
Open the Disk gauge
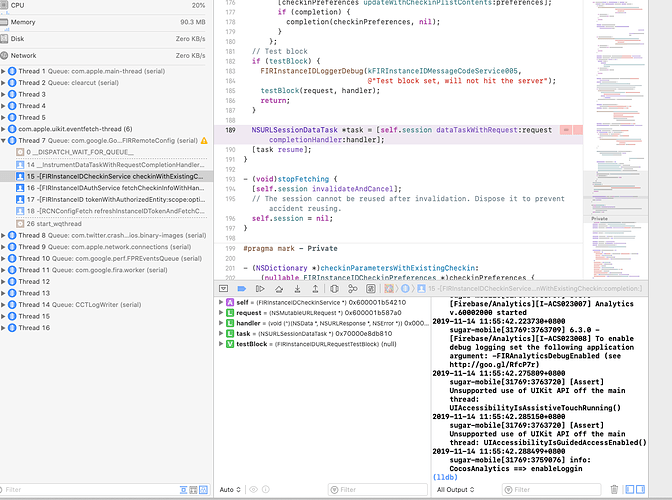click(103, 39)
